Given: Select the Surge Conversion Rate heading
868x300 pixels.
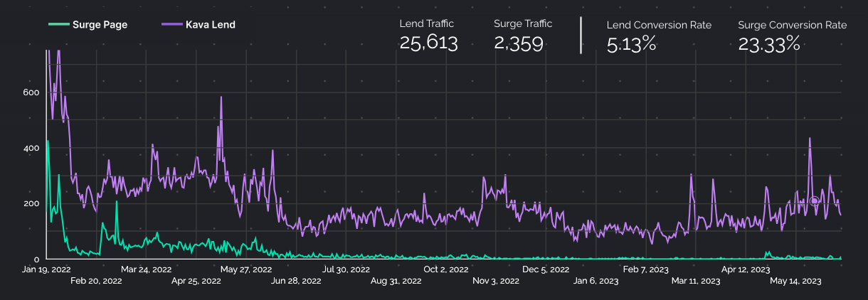Looking at the screenshot, I should coord(793,25).
